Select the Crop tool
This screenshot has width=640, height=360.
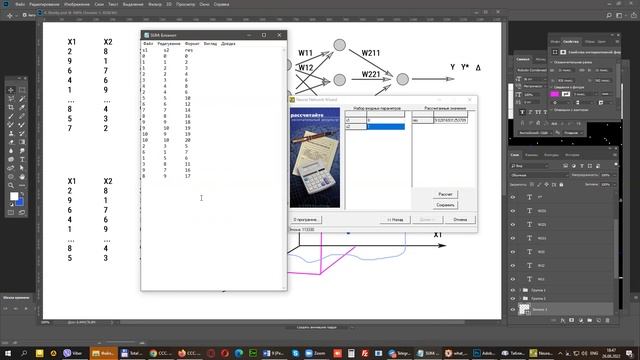click(11, 107)
